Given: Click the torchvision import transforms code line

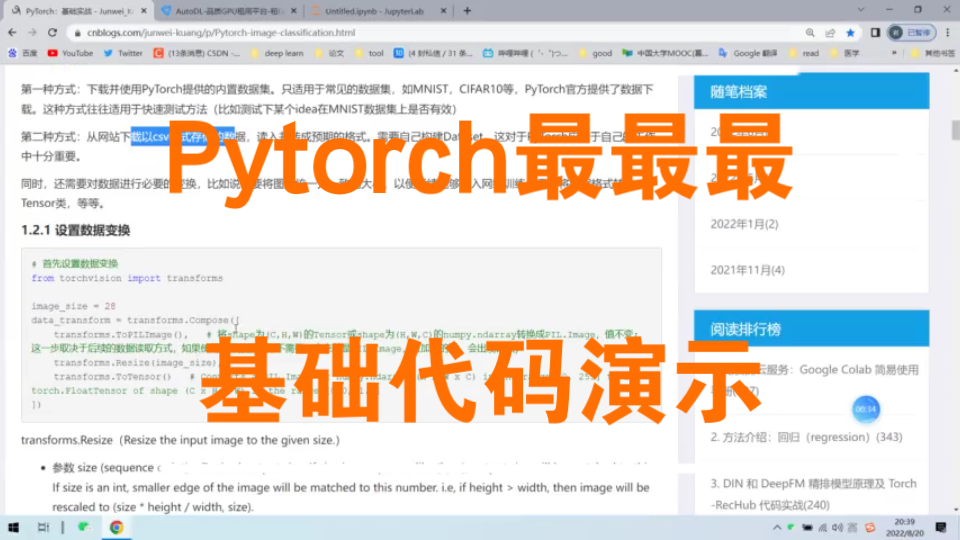Looking at the screenshot, I should pos(127,278).
